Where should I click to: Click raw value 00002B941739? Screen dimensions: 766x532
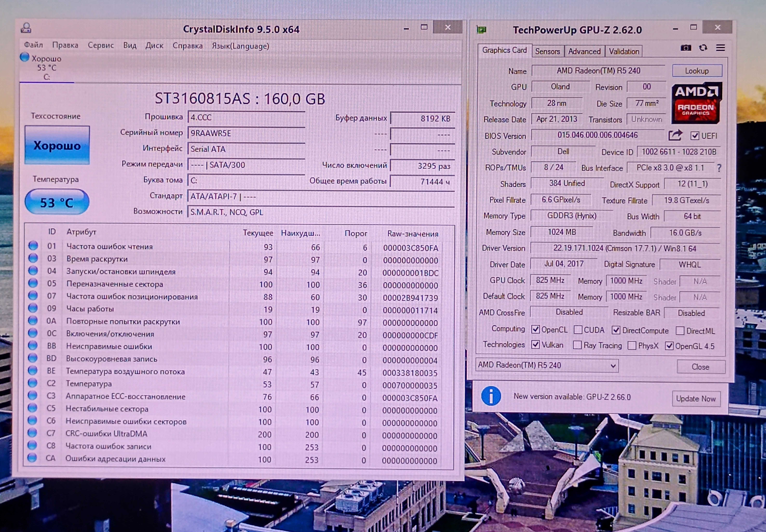(x=410, y=298)
